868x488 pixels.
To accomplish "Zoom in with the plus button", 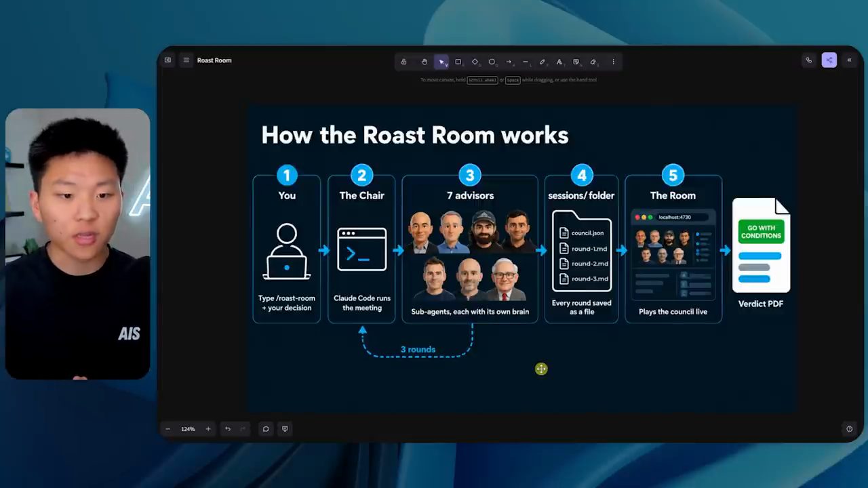I will [208, 429].
